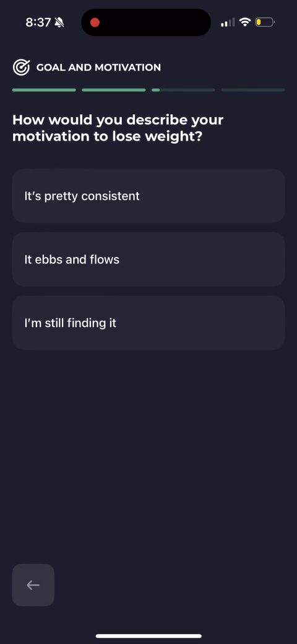Click the fourth empty progress segment
Image resolution: width=297 pixels, height=644 pixels.
[x=252, y=90]
